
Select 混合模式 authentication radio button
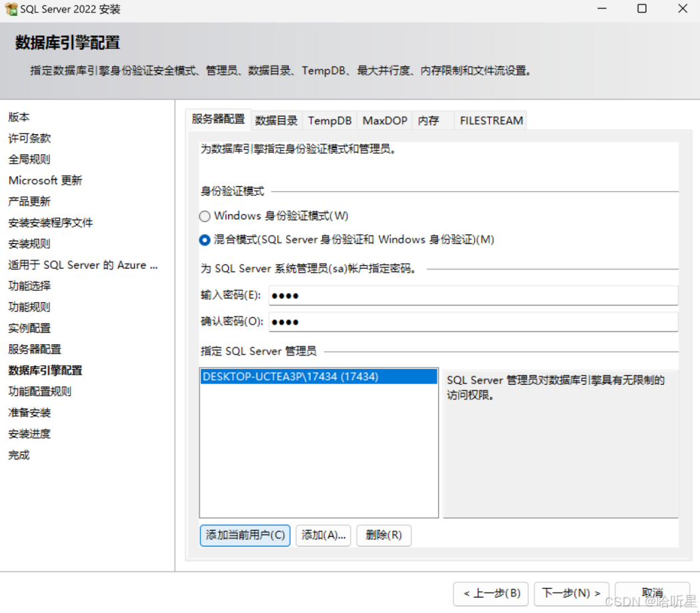tap(205, 240)
